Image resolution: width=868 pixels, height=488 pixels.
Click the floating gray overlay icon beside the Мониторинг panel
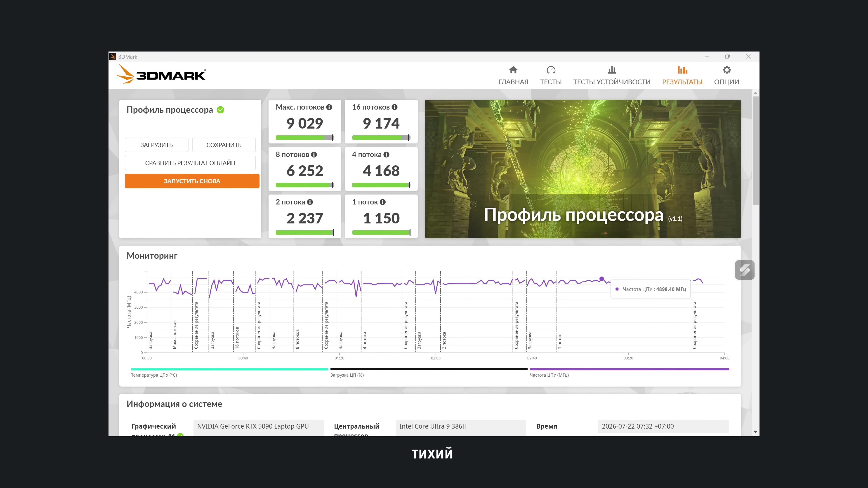(x=745, y=270)
